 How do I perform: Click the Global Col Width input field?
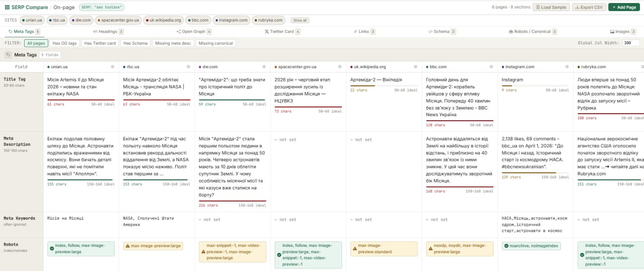pyautogui.click(x=630, y=43)
